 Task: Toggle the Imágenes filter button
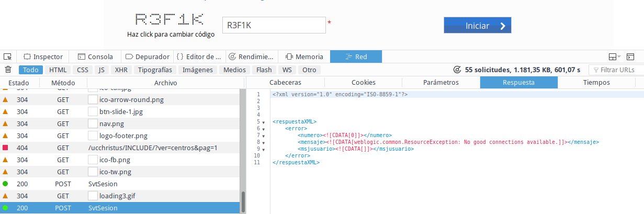pyautogui.click(x=197, y=70)
